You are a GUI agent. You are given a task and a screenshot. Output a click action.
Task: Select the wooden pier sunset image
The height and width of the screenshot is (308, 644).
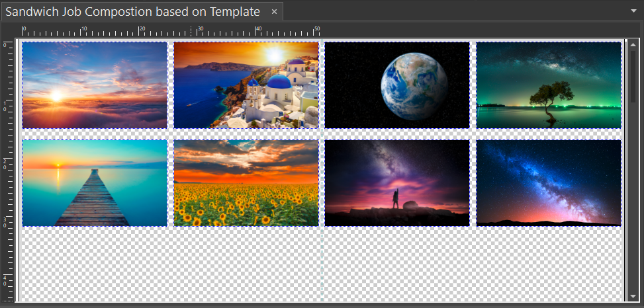tap(95, 183)
